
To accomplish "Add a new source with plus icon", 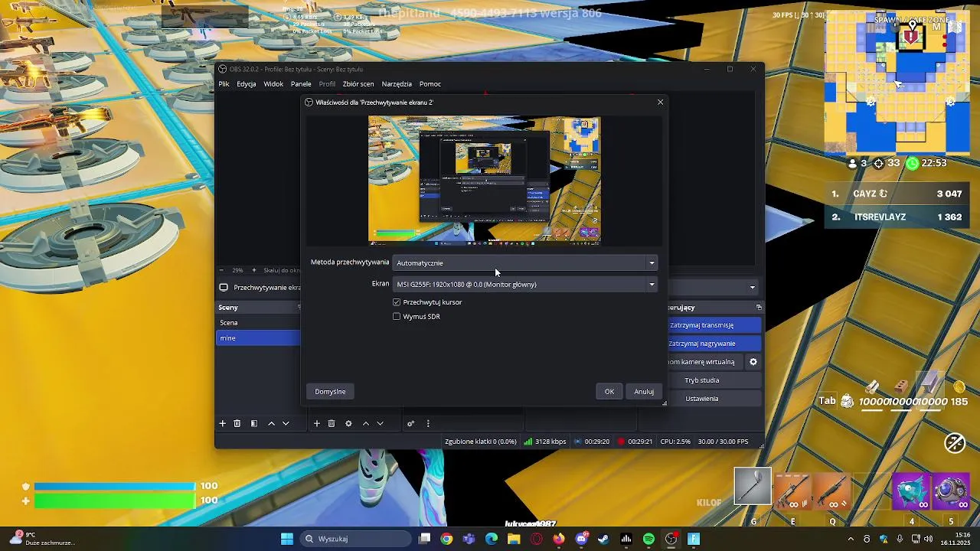I will [316, 423].
